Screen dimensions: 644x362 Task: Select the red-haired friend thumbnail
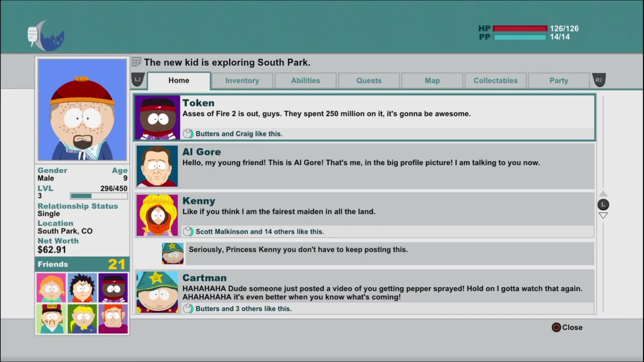[113, 319]
